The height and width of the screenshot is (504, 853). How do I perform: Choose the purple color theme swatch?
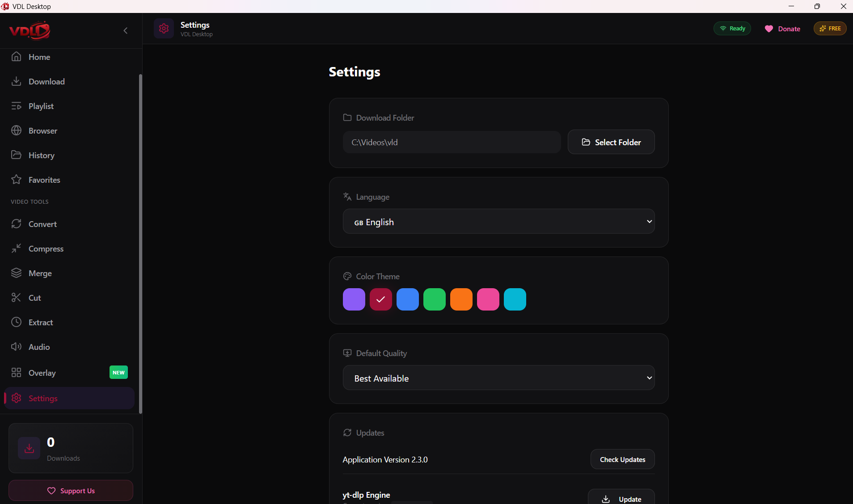click(354, 299)
